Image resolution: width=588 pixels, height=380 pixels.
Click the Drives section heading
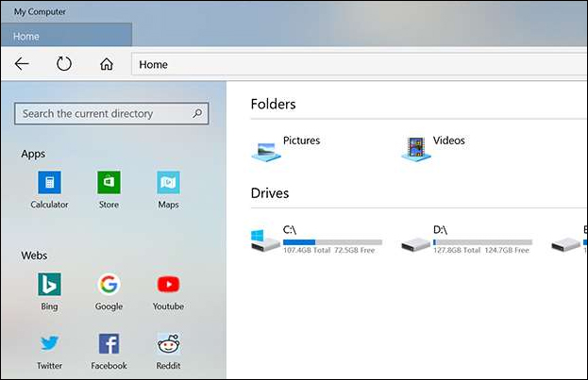click(270, 193)
